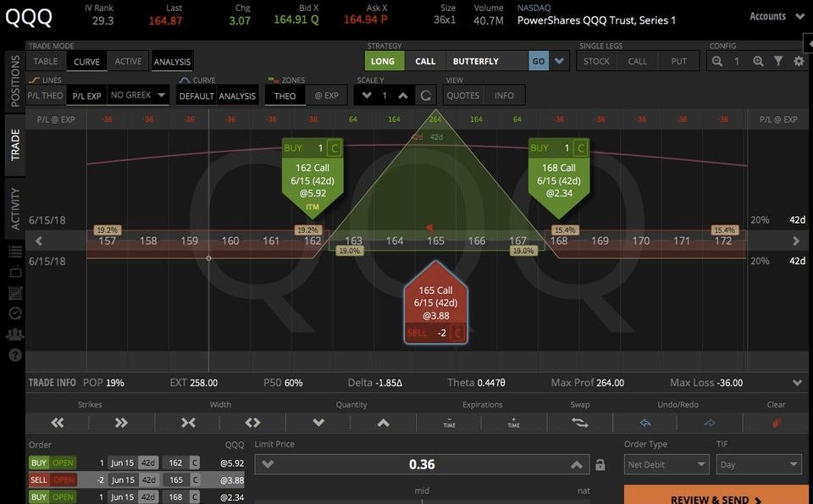Toggle THEO zones
Viewport: 813px width, 504px height.
(x=285, y=96)
